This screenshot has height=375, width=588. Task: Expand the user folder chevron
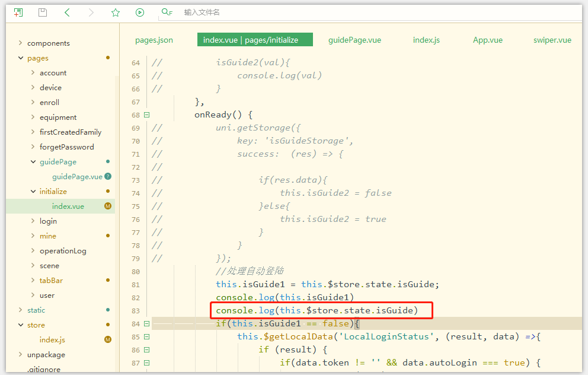33,295
